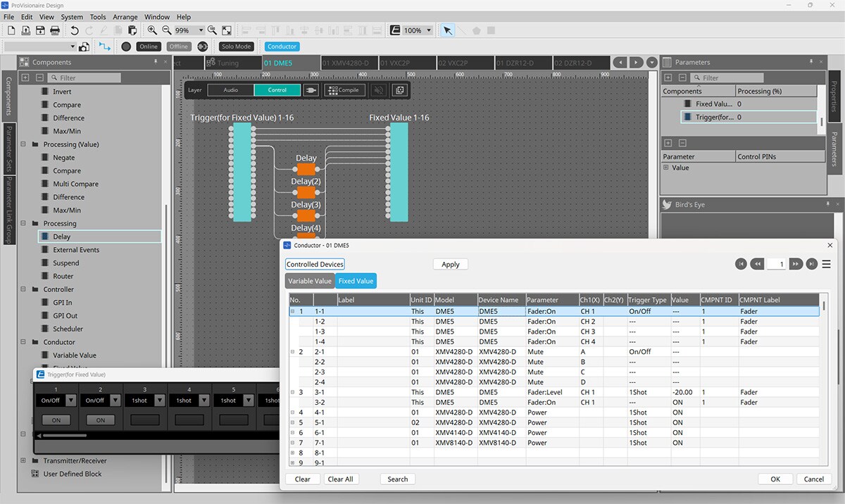The width and height of the screenshot is (845, 504).
Task: Open trigger 3 type dropdown showing 1shot
Action: point(160,401)
